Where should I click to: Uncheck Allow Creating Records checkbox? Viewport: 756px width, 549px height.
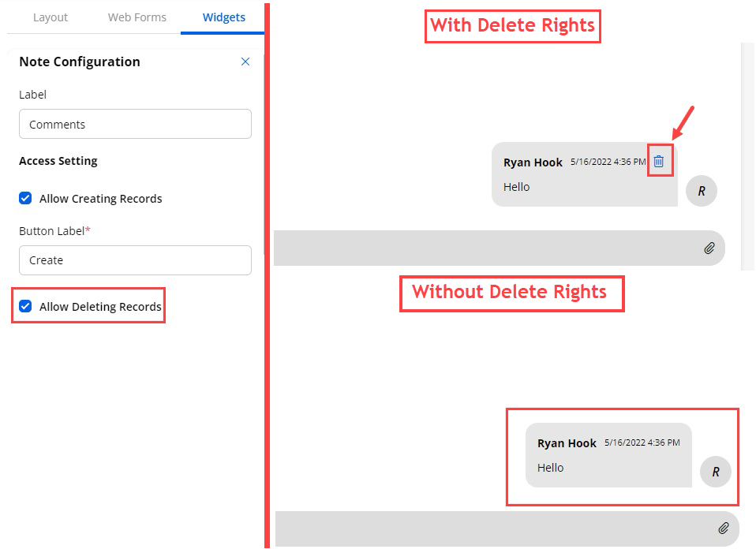point(25,199)
